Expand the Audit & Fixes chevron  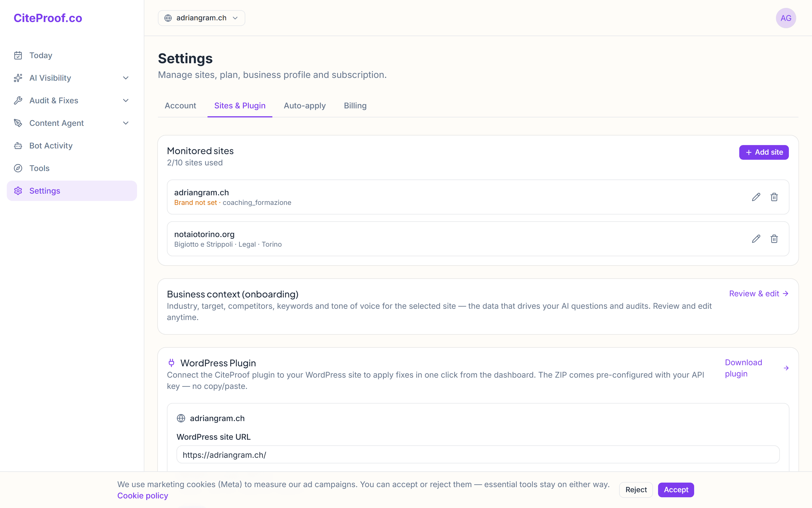coord(126,100)
